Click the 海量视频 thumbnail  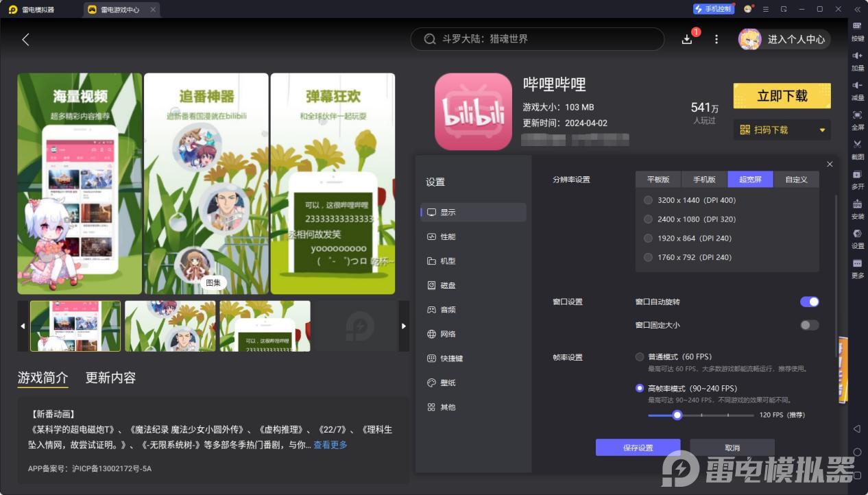coord(75,326)
